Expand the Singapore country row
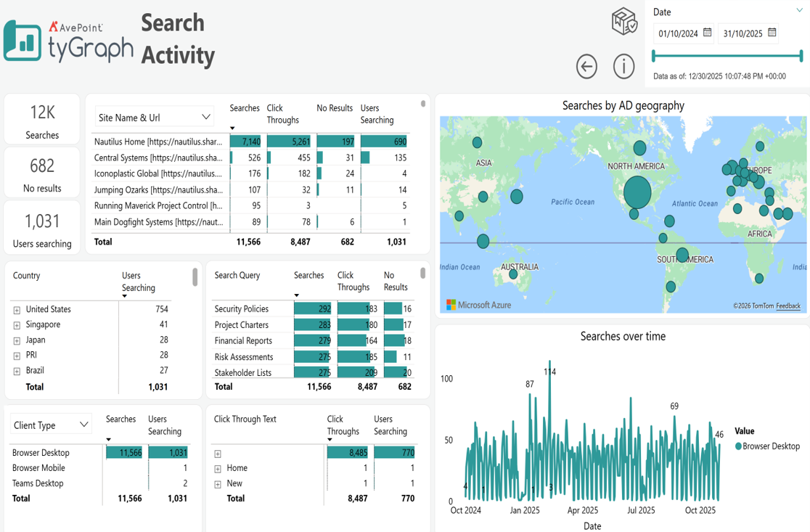Viewport: 810px width, 532px height. tap(17, 325)
